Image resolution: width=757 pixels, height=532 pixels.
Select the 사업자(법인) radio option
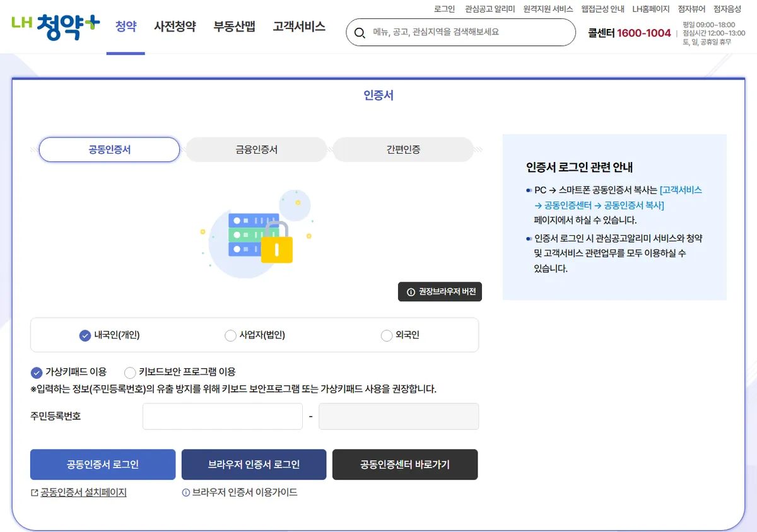231,335
